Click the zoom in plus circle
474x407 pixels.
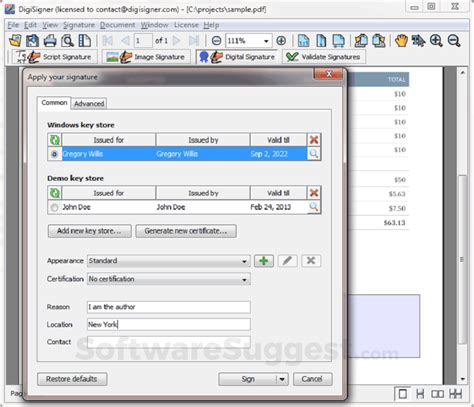pyautogui.click(x=281, y=41)
